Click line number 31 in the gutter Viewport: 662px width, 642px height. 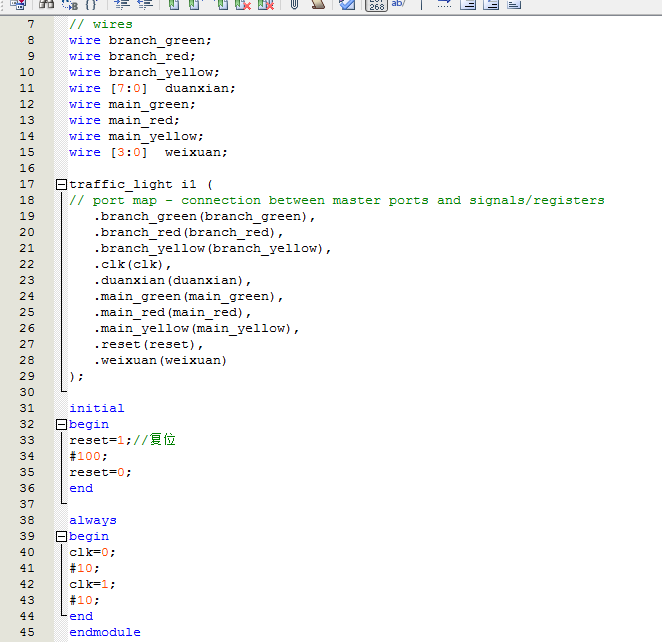27,408
